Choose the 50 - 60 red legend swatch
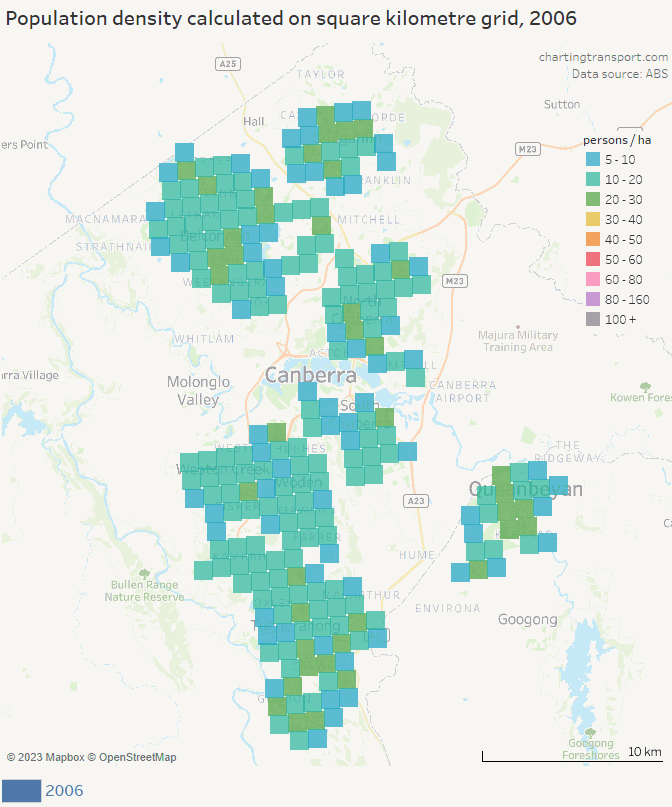Viewport: 672px width, 807px height. (592, 259)
